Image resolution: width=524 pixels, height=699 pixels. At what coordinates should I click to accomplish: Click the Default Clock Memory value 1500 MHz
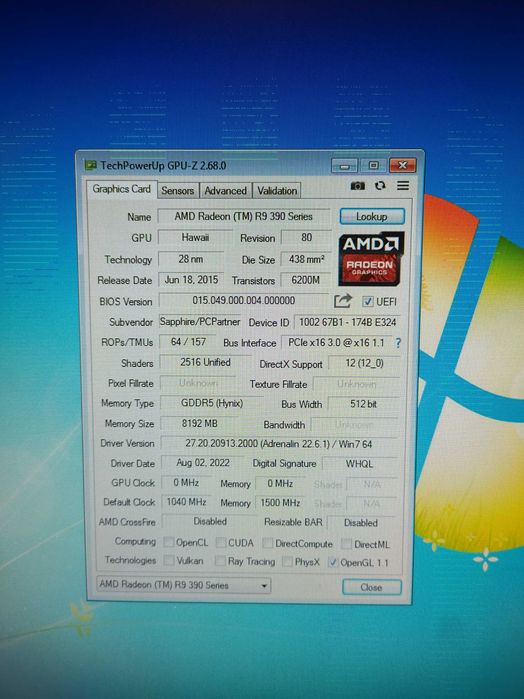click(x=280, y=503)
